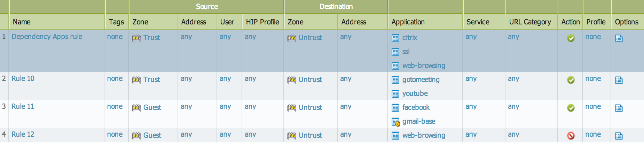Click the youtube application icon in Rule 10

(395, 94)
